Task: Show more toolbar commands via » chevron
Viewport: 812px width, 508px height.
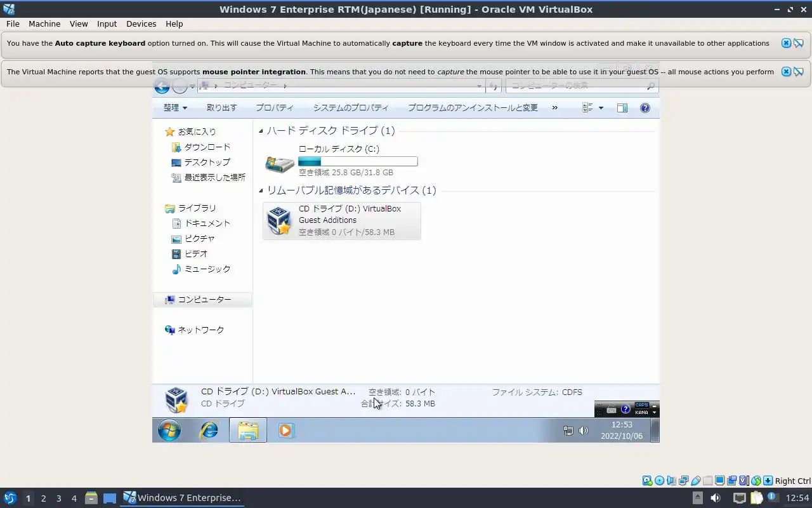Action: tap(554, 108)
